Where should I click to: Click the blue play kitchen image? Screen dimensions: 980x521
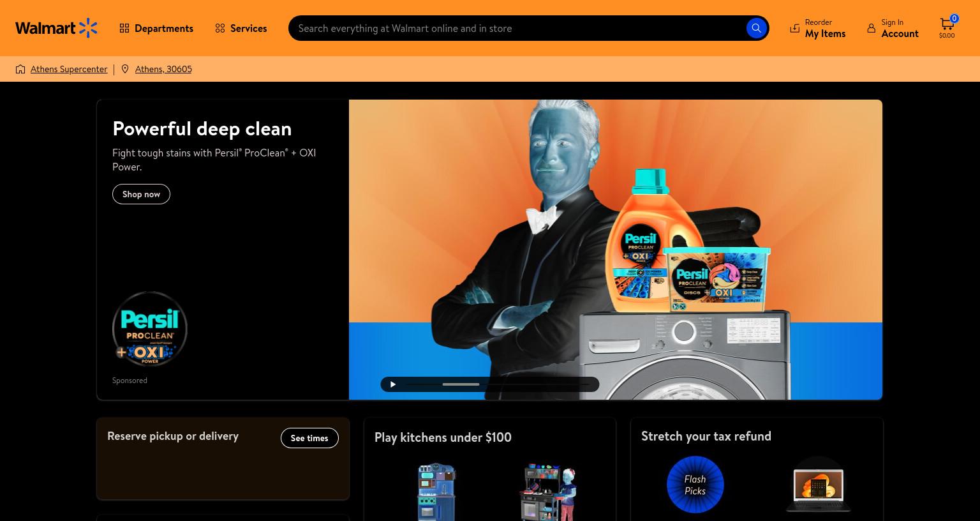[436, 492]
